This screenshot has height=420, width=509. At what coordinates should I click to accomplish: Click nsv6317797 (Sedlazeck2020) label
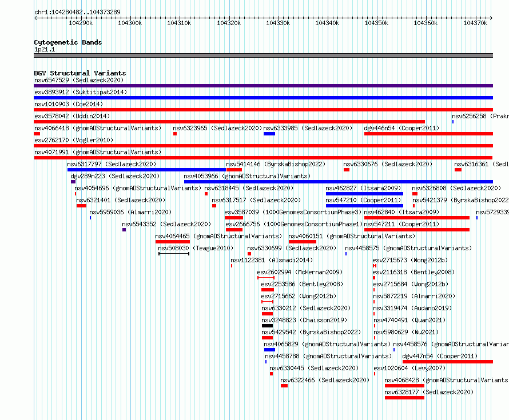pyautogui.click(x=112, y=164)
